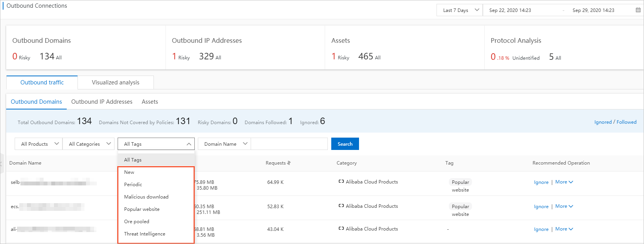Image resolution: width=644 pixels, height=244 pixels.
Task: Click the category icon in the 52.83 K row
Action: tap(341, 206)
